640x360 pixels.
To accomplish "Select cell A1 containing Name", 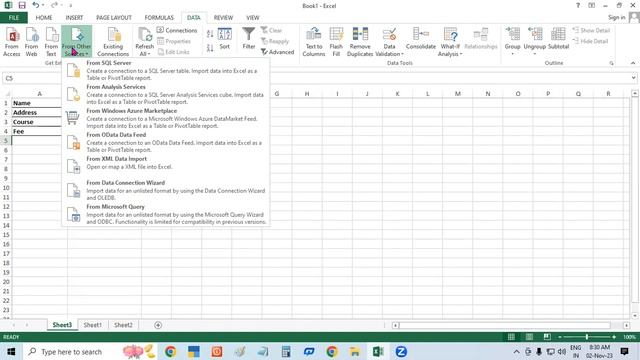I will [x=39, y=103].
